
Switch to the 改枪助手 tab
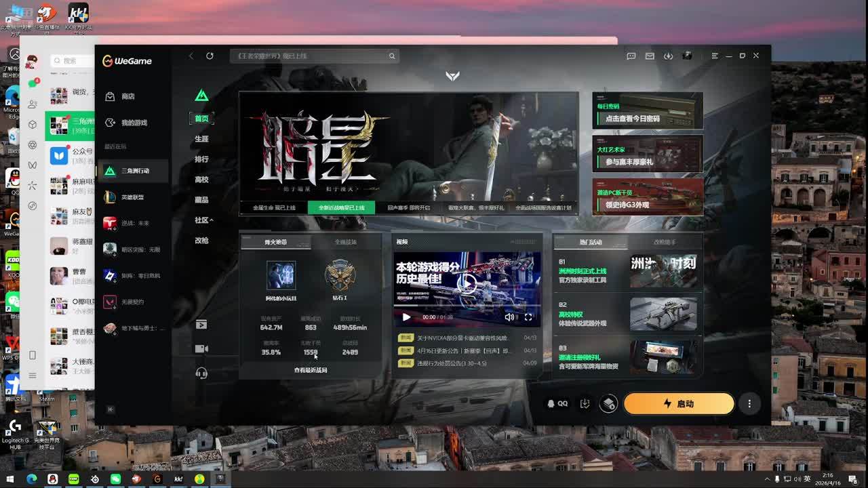(665, 242)
